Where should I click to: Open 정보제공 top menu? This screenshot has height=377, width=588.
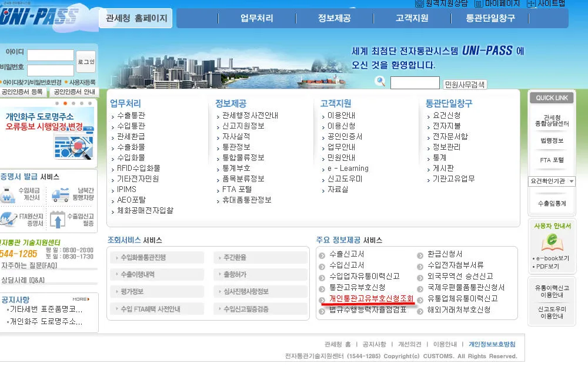click(335, 18)
